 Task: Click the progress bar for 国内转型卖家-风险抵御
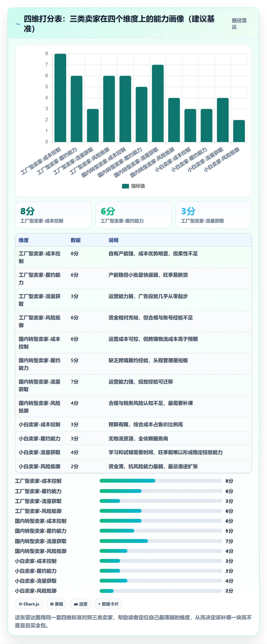[x=161, y=551]
